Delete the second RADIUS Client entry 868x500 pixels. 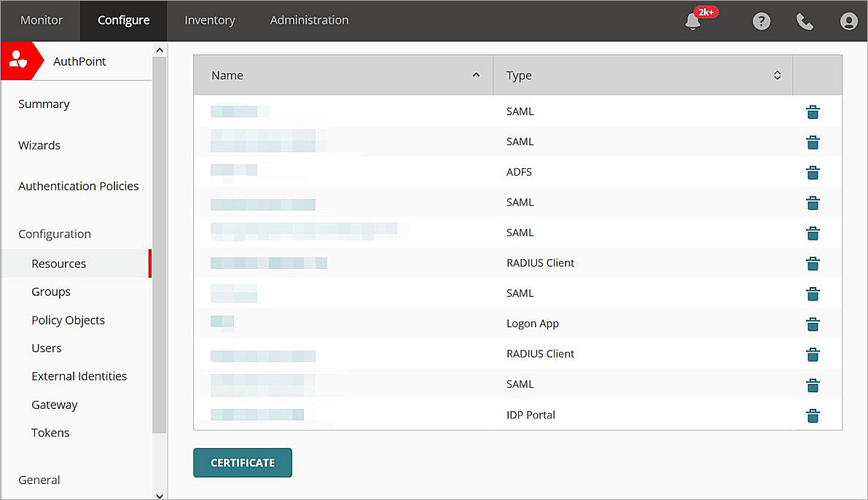coord(813,355)
